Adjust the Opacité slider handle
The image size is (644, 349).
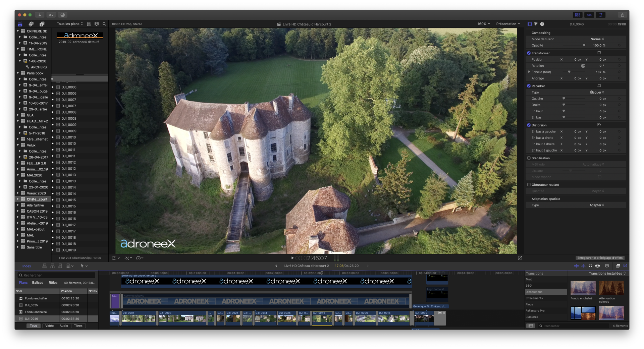click(x=584, y=45)
